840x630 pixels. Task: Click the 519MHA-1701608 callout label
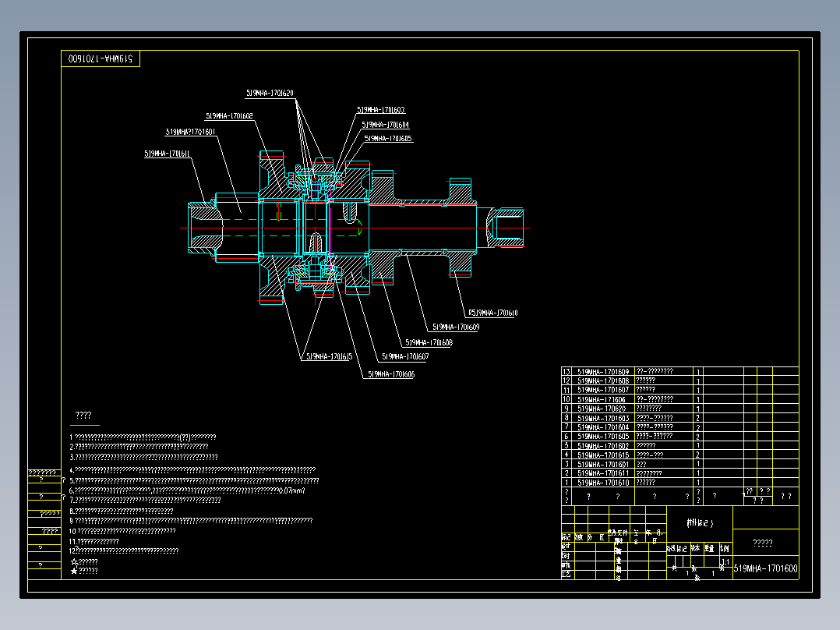tap(429, 342)
